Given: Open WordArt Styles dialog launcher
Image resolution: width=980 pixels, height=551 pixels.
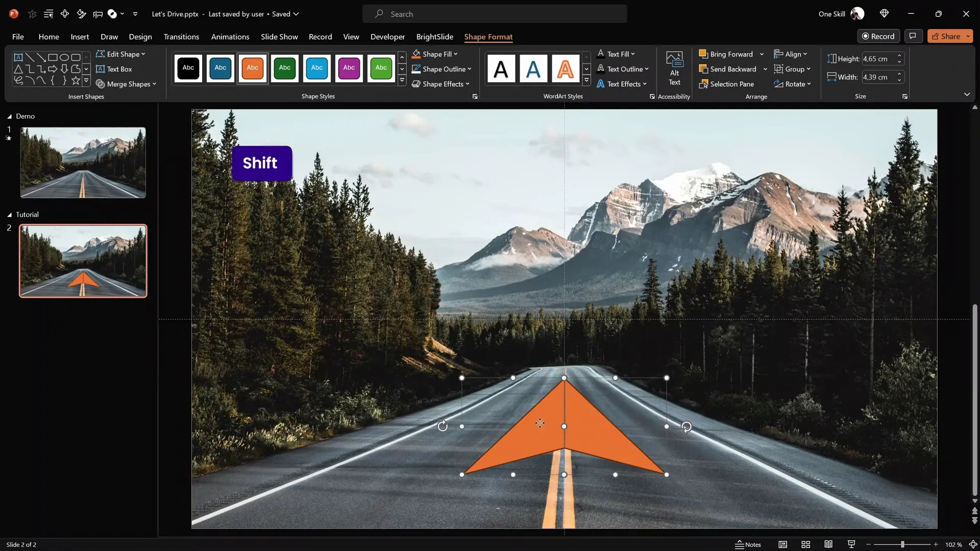Looking at the screenshot, I should pos(652,96).
